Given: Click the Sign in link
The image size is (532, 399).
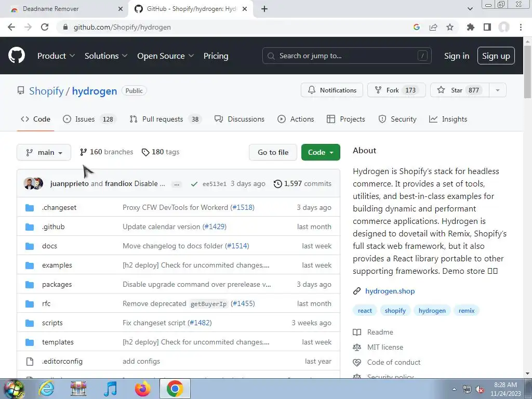Looking at the screenshot, I should coord(457,56).
